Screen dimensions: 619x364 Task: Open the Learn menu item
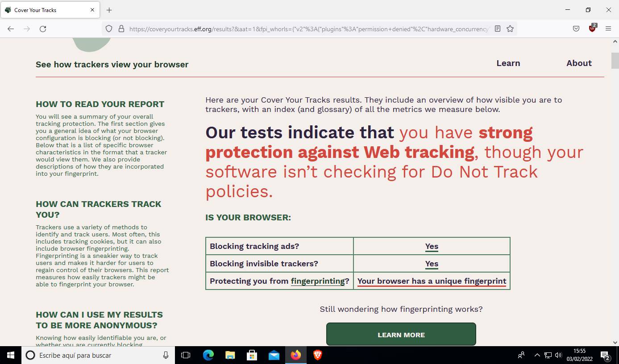click(x=508, y=63)
